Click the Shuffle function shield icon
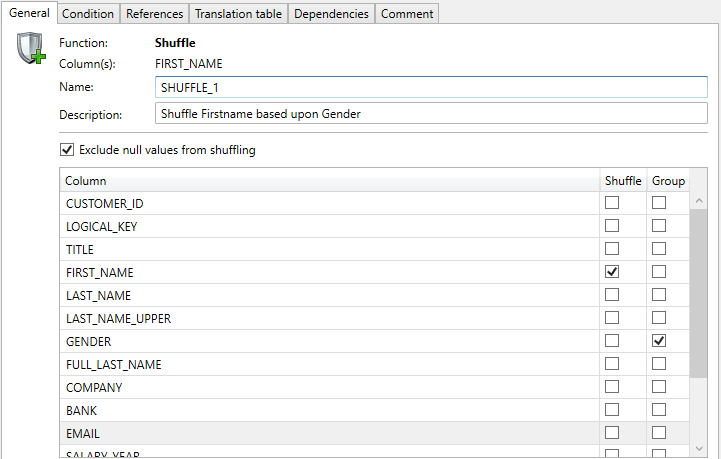This screenshot has width=721, height=459. (31, 49)
